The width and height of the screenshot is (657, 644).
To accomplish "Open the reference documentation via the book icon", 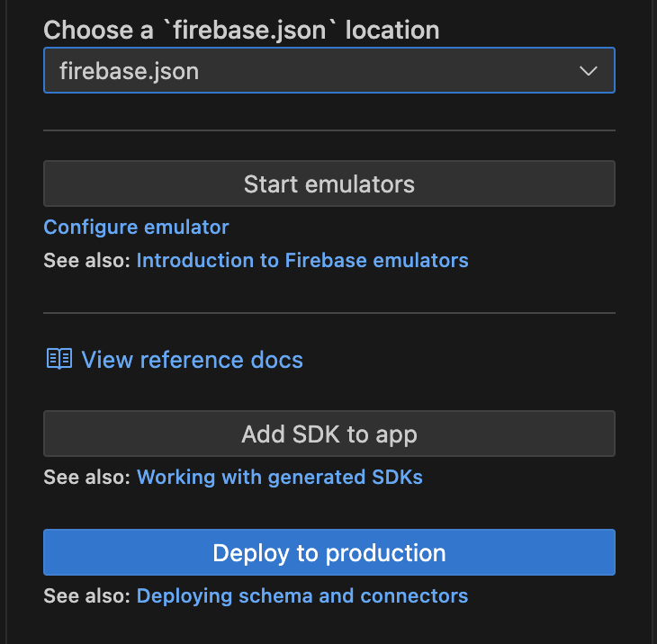I will click(59, 359).
